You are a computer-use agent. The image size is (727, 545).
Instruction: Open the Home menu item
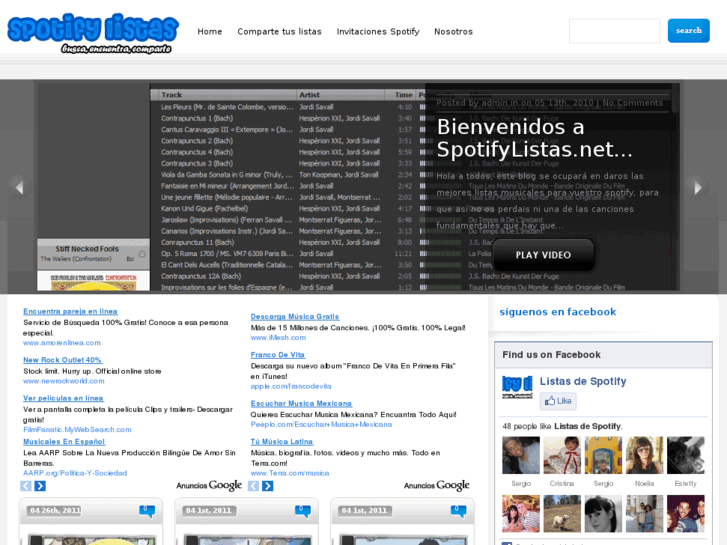pos(210,32)
